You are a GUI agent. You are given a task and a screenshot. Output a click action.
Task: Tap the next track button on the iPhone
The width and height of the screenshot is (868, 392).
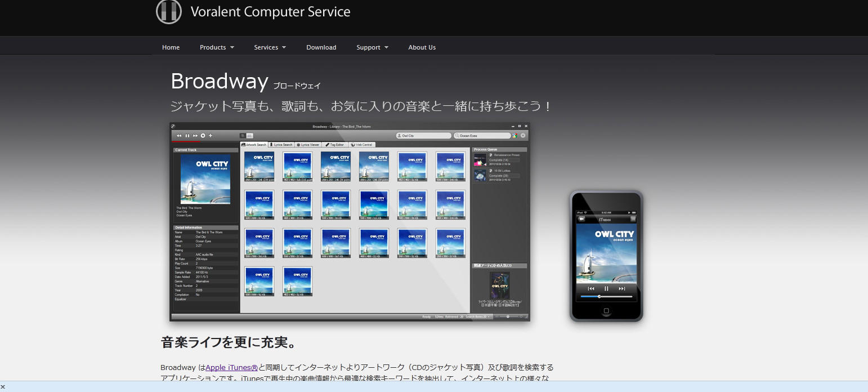point(622,288)
